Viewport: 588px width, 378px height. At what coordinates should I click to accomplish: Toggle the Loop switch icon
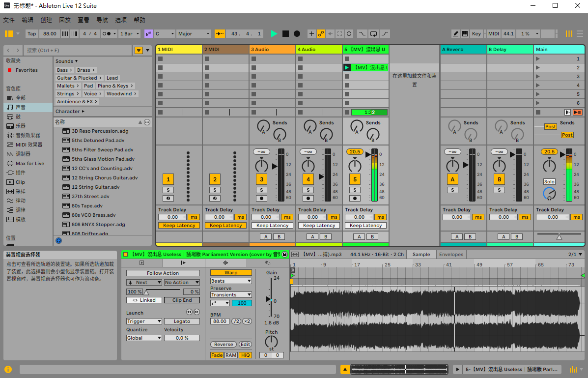point(373,34)
